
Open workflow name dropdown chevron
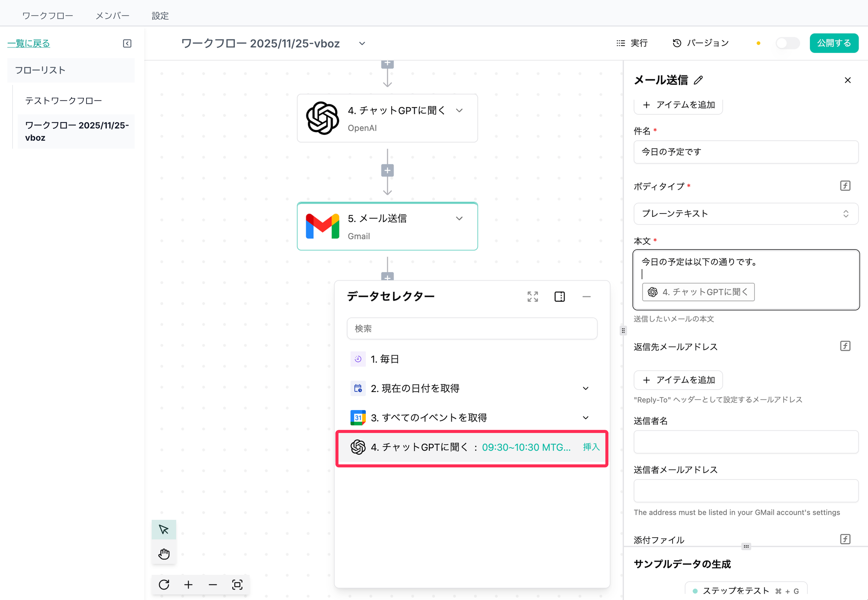(x=362, y=44)
